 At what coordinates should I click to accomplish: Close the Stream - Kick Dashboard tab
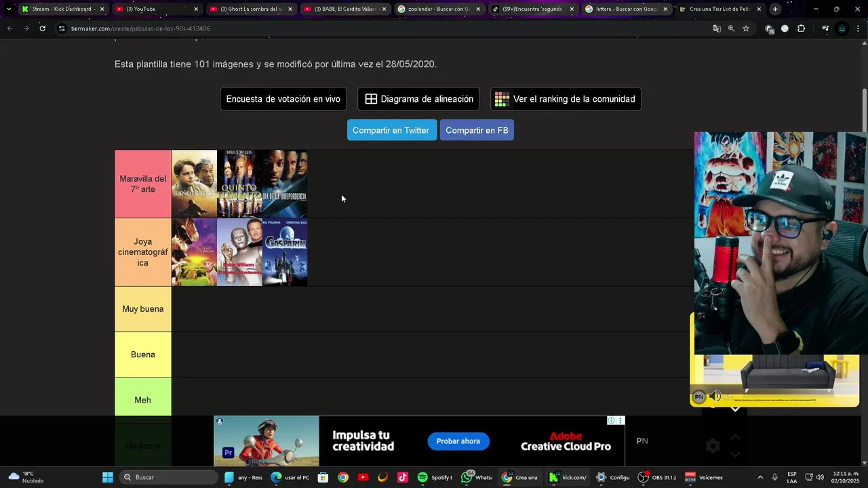click(102, 9)
